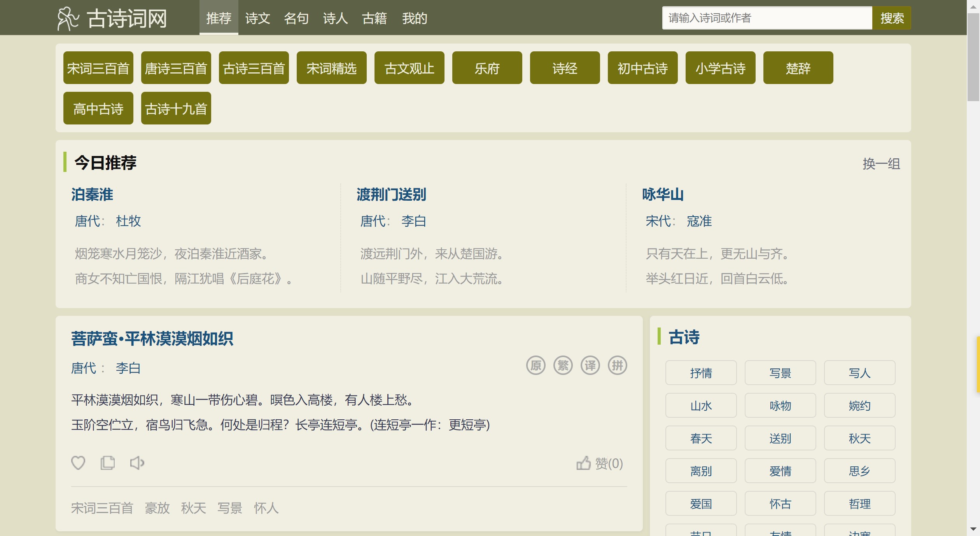Toggle pinyin display 拼 icon
980x536 pixels.
coord(618,366)
